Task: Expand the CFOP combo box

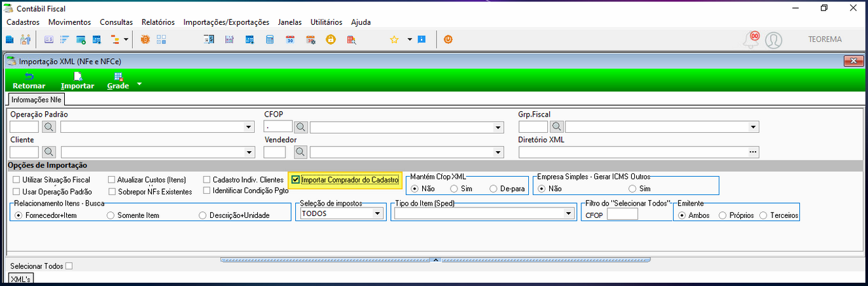Action: coord(499,127)
